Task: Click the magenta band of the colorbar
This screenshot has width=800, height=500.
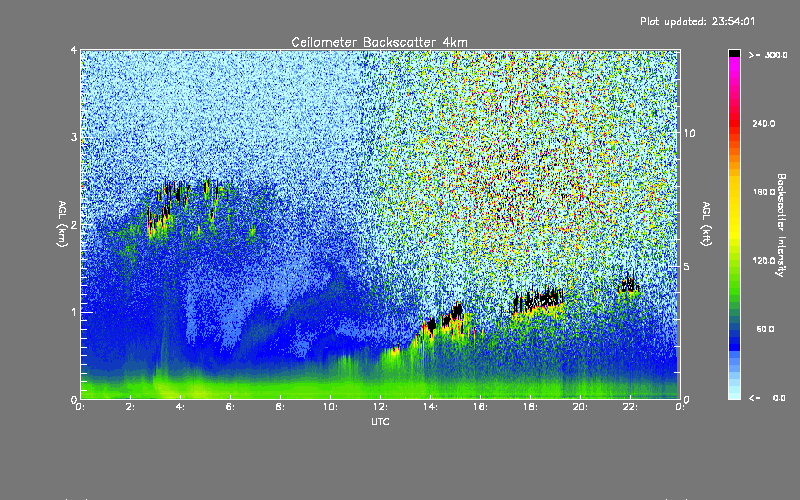Action: [734, 69]
